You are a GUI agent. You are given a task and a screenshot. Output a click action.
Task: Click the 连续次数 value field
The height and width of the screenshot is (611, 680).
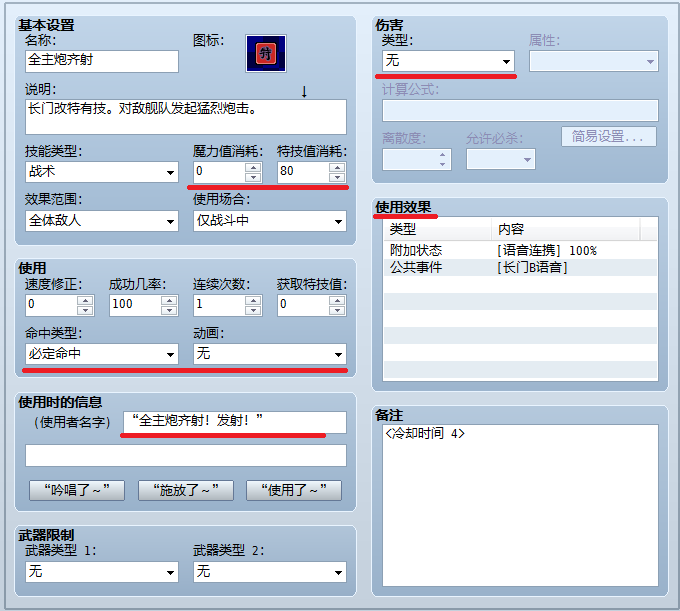pos(219,305)
